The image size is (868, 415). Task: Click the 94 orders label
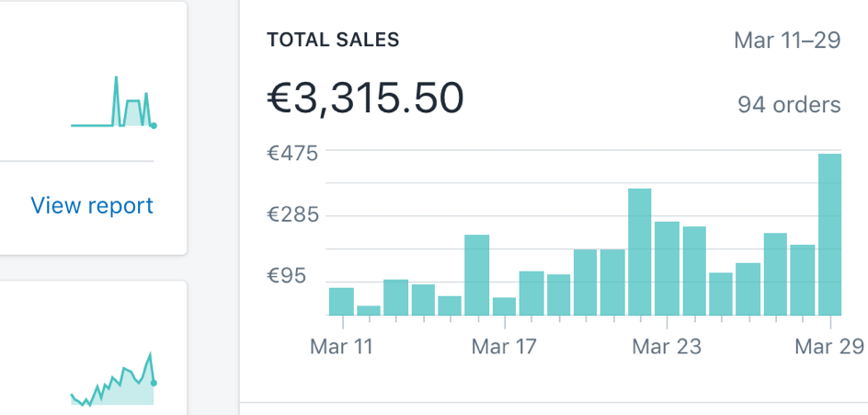pyautogui.click(x=790, y=105)
